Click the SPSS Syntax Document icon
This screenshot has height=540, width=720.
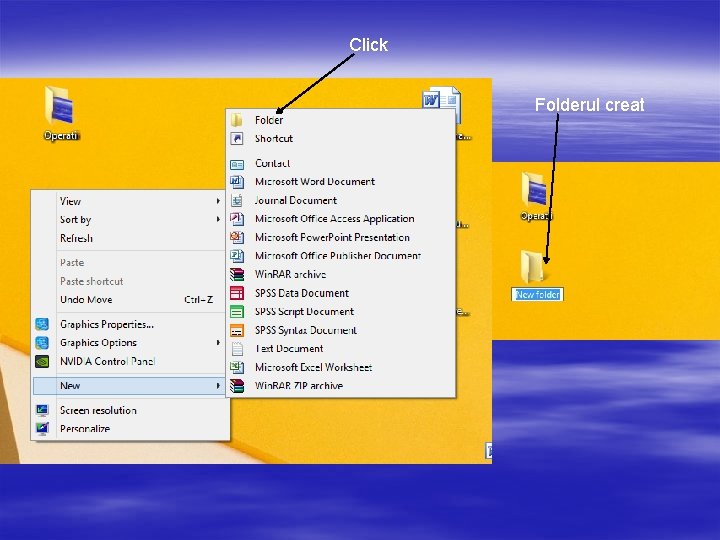tap(236, 330)
